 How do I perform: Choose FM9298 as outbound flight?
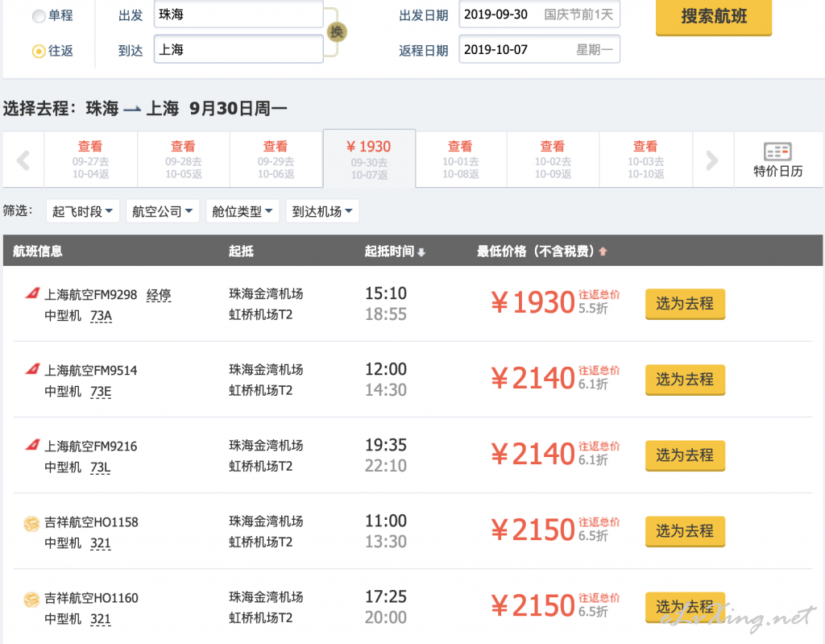(685, 304)
